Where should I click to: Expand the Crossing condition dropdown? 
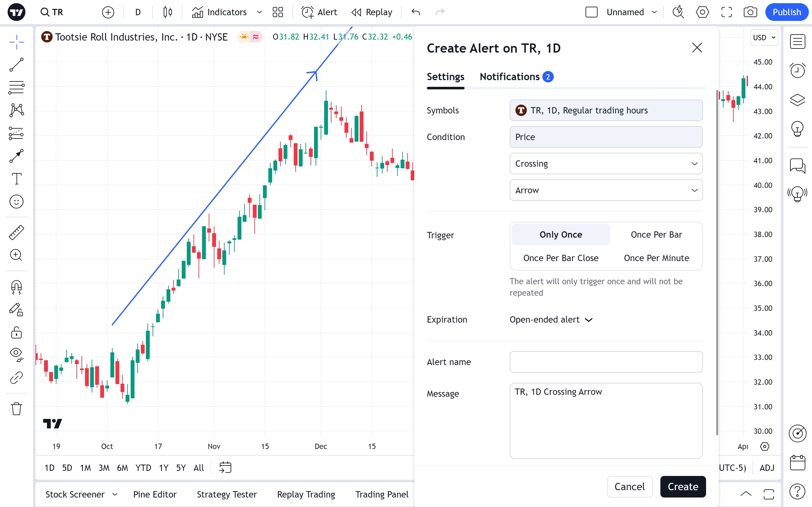point(606,164)
